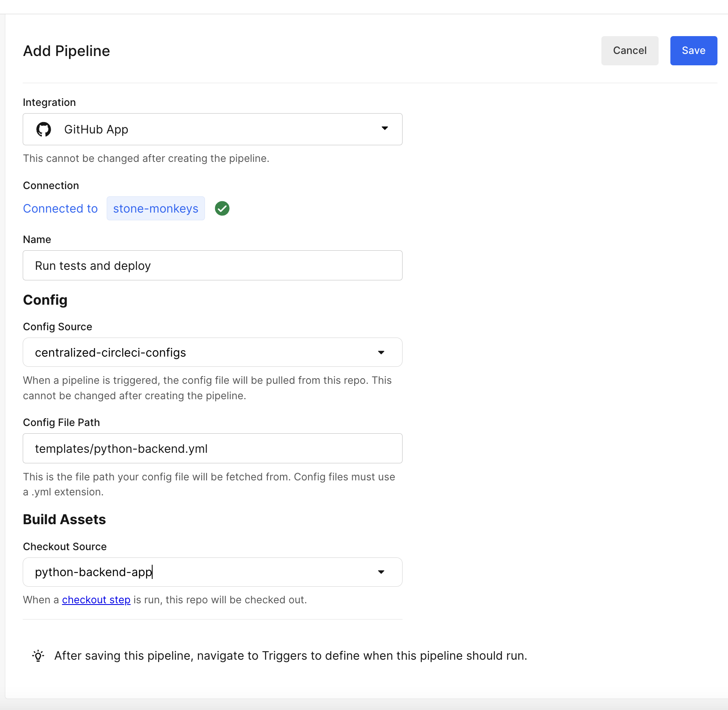The width and height of the screenshot is (728, 710).
Task: Click the Config File Path input
Action: click(212, 448)
